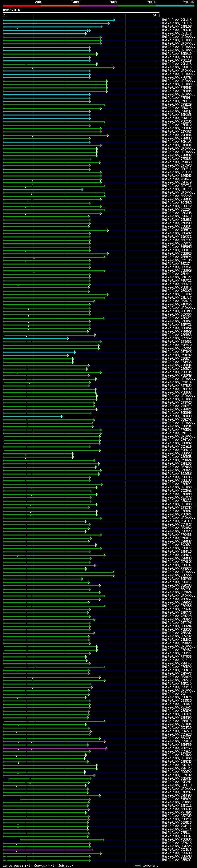197x868 pixels.
Task: Pick the UniRef100_B9S6B1 row label
Action: (x=177, y=342)
